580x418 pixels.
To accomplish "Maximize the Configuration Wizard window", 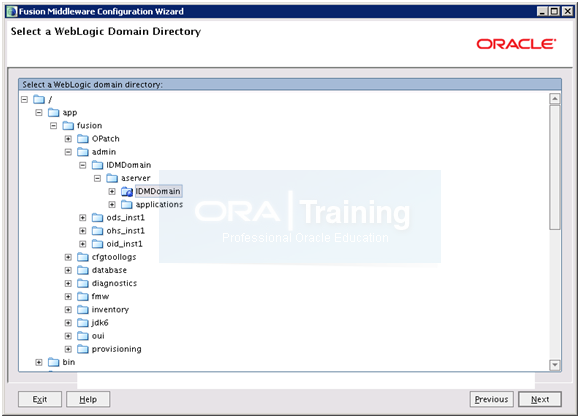I will 554,11.
